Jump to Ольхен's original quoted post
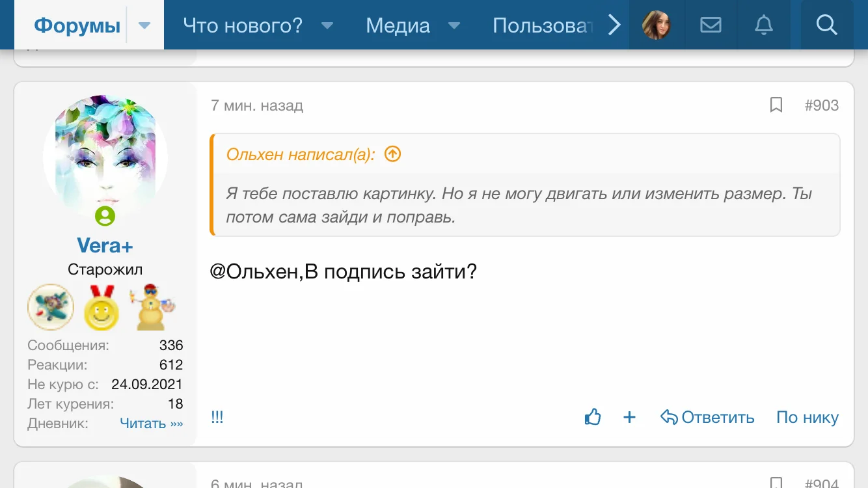Viewport: 868px width, 488px height. pos(392,154)
